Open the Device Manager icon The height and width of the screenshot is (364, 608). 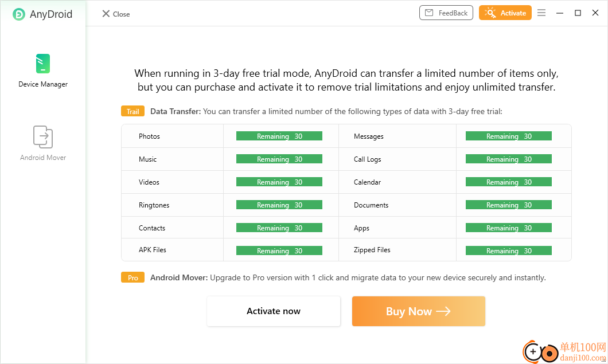click(43, 64)
